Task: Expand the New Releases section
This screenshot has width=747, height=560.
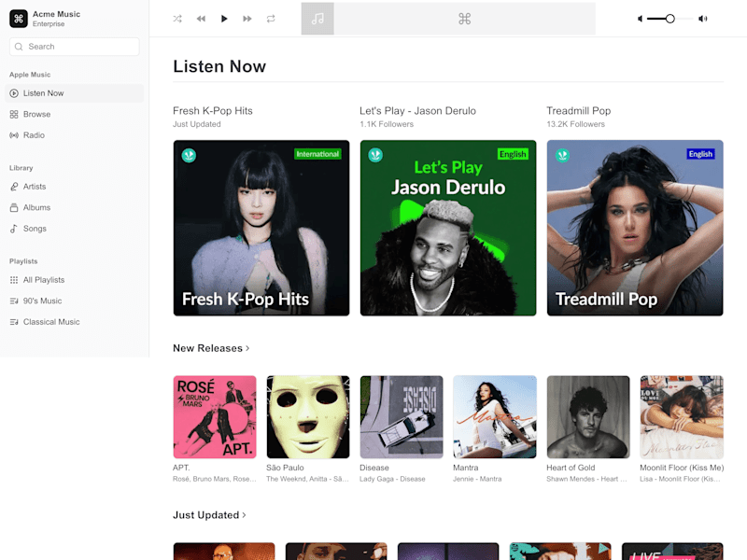Action: click(x=211, y=348)
